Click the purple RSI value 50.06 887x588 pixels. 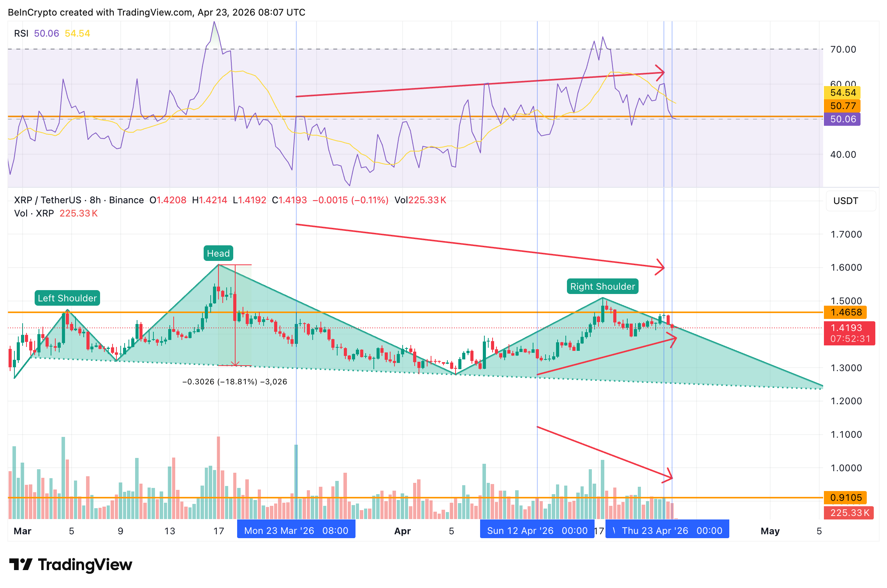point(46,33)
